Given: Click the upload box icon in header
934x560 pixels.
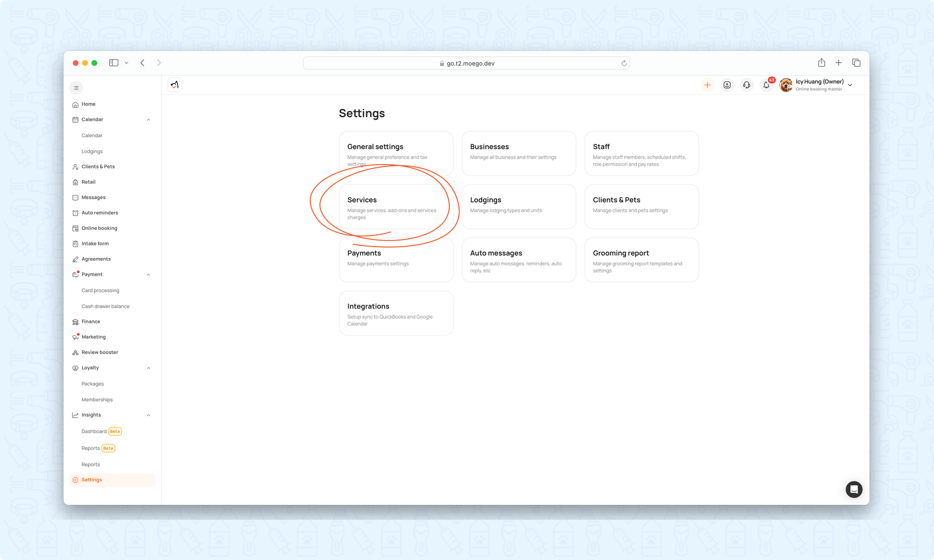Looking at the screenshot, I should click(727, 85).
